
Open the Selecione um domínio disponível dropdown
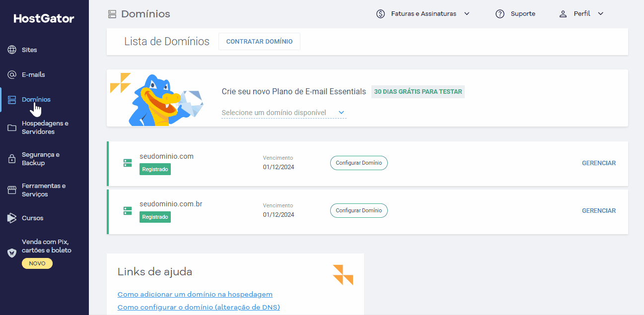pos(284,113)
